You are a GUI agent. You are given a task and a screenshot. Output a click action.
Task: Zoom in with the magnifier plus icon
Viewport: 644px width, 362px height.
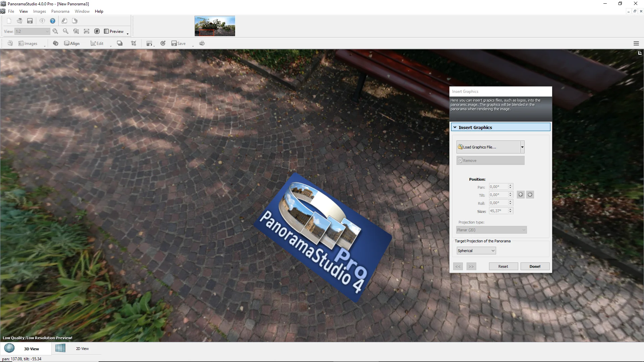(x=55, y=31)
